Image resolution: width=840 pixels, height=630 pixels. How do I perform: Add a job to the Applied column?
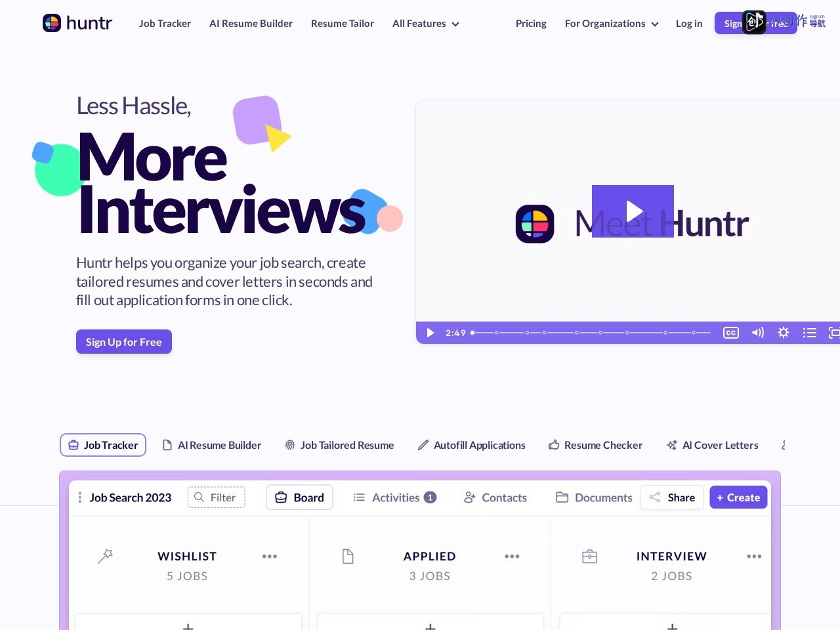point(430,623)
